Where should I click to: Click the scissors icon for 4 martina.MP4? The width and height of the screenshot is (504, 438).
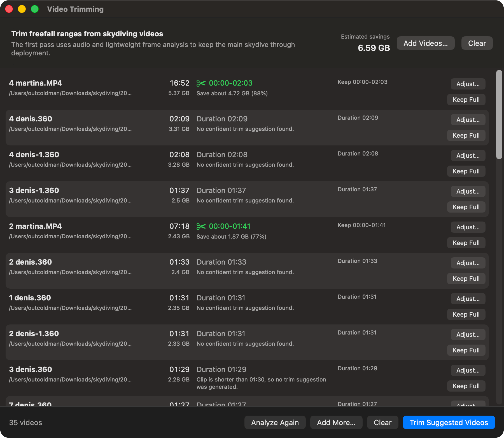tap(201, 83)
